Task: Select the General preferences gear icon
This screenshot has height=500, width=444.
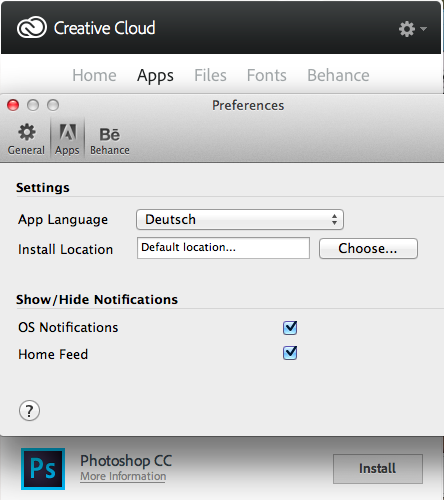Action: point(27,132)
